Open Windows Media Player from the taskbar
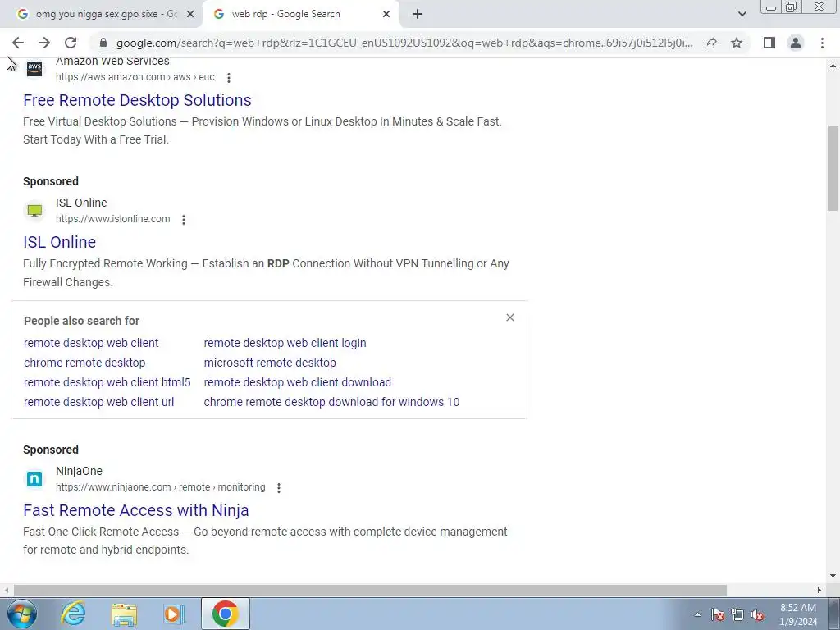840x630 pixels. [x=173, y=614]
